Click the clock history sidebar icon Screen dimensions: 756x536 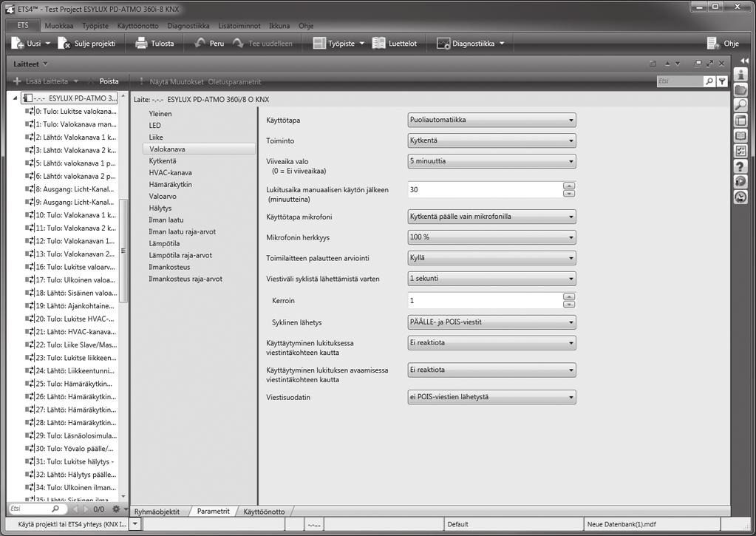(741, 197)
